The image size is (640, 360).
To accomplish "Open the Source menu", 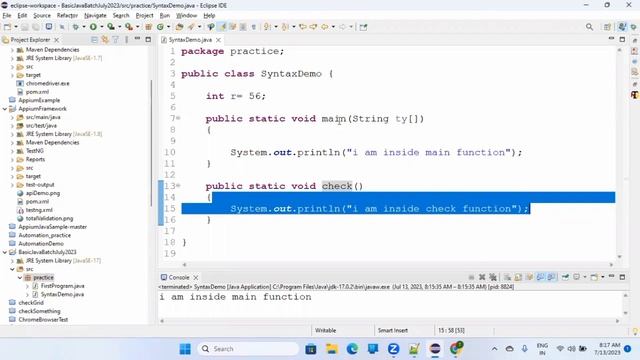I will tap(42, 16).
